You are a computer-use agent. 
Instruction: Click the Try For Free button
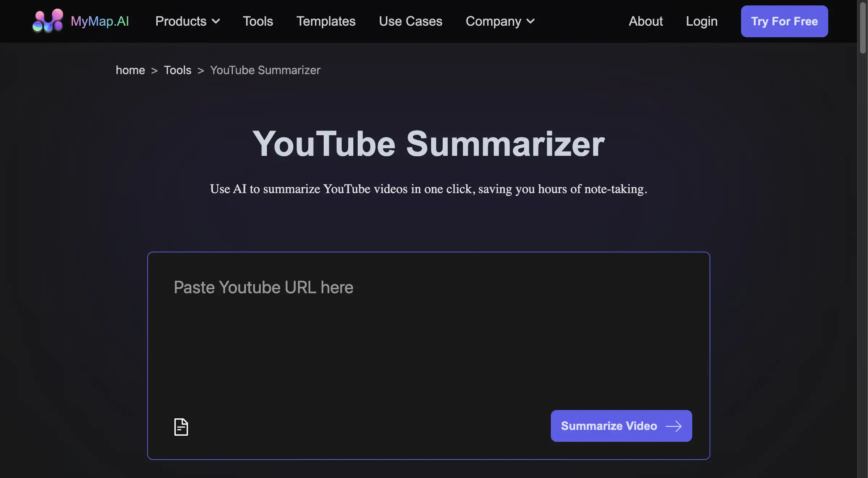pos(784,21)
